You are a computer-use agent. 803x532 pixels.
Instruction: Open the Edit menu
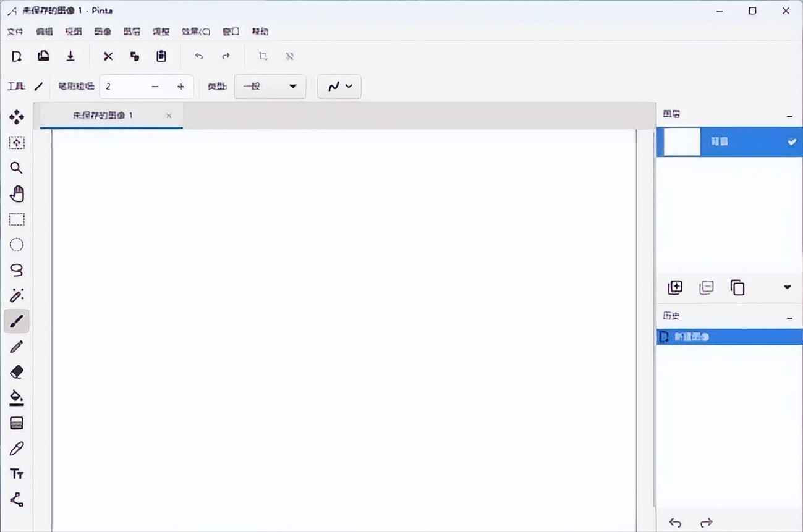point(45,32)
